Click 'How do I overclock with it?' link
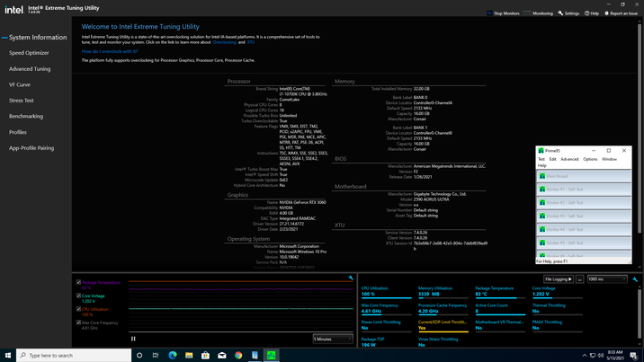The width and height of the screenshot is (644, 362). [110, 51]
